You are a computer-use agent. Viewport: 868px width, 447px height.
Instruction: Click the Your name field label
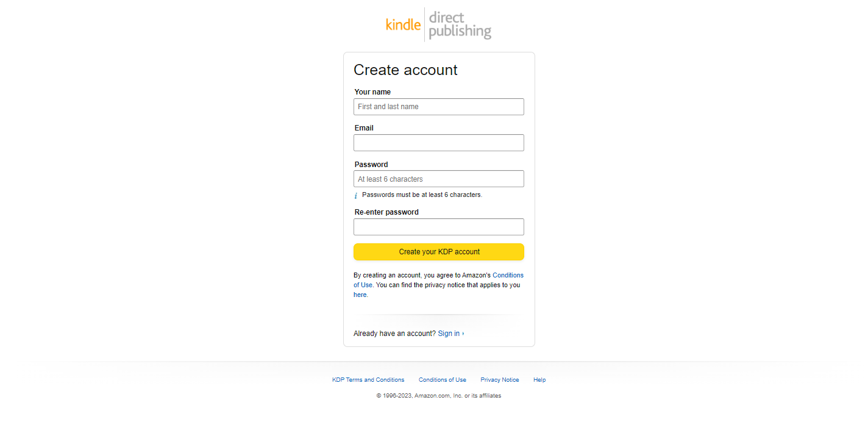coord(372,92)
